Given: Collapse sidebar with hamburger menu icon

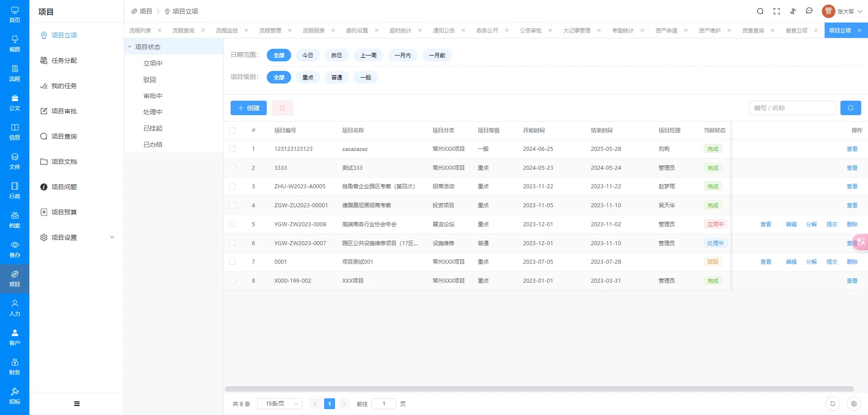Looking at the screenshot, I should [x=77, y=404].
